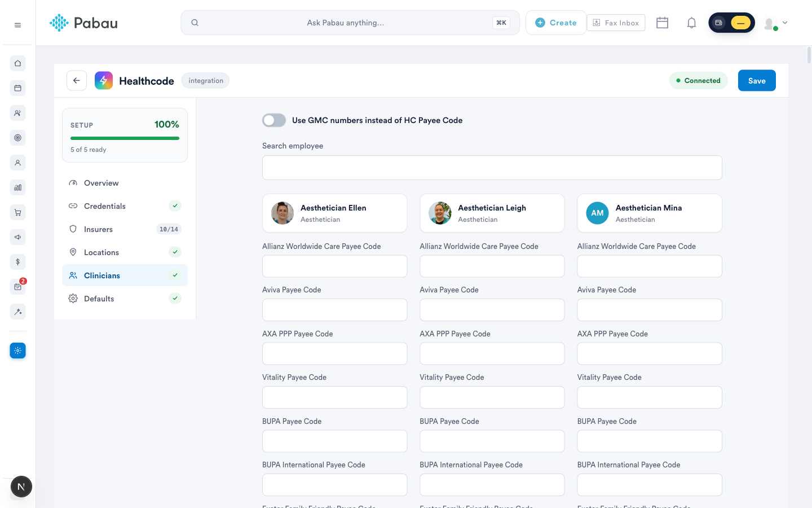The height and width of the screenshot is (508, 812).
Task: Click the Connected status badge
Action: pyautogui.click(x=698, y=81)
